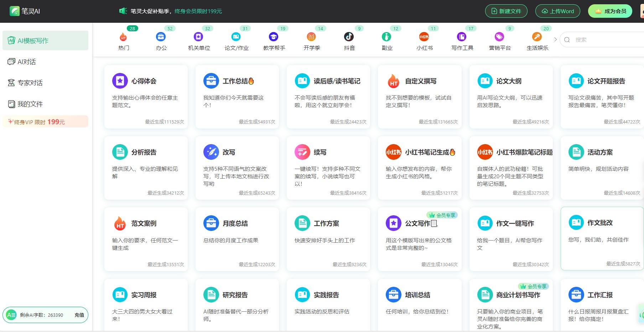Open the 实践报告 template card
Viewport: 644px width, 332px height.
point(328,305)
